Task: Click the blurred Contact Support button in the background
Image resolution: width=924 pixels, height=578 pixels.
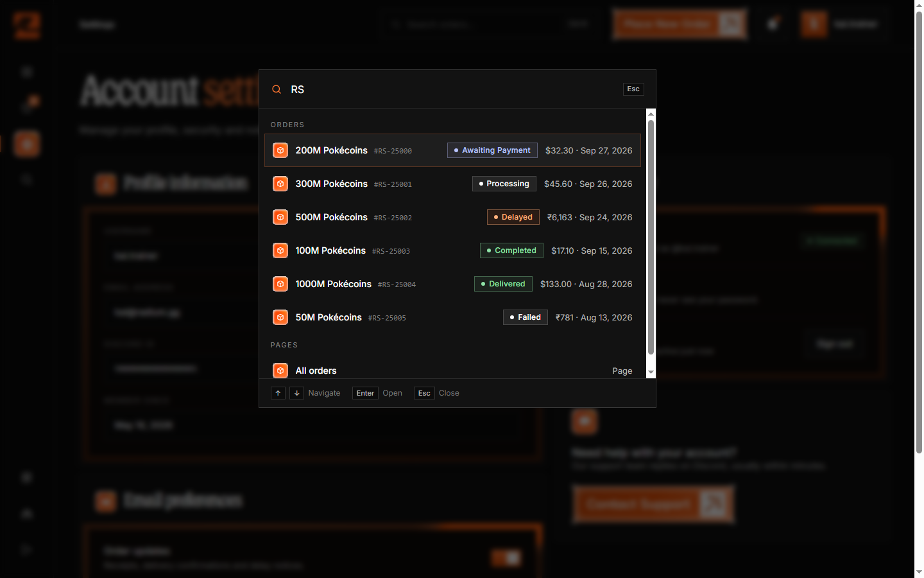Action: tap(653, 504)
